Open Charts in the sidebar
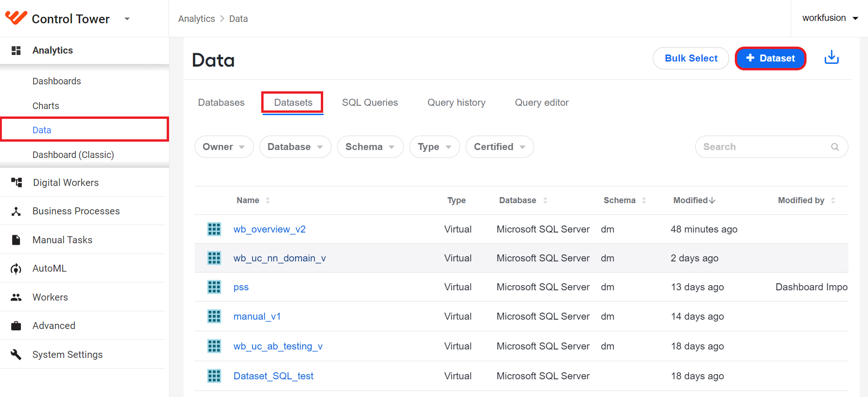The height and width of the screenshot is (397, 868). pos(46,106)
